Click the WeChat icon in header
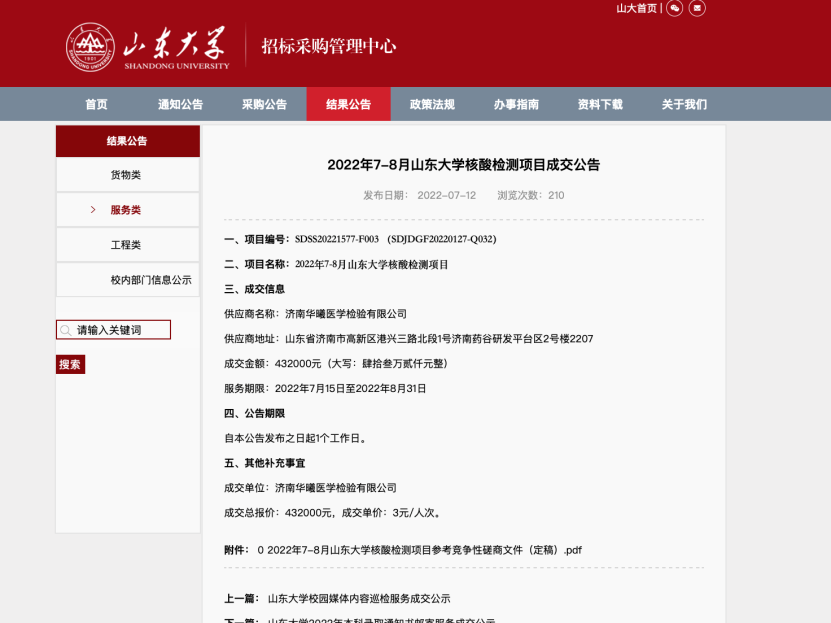 [675, 8]
